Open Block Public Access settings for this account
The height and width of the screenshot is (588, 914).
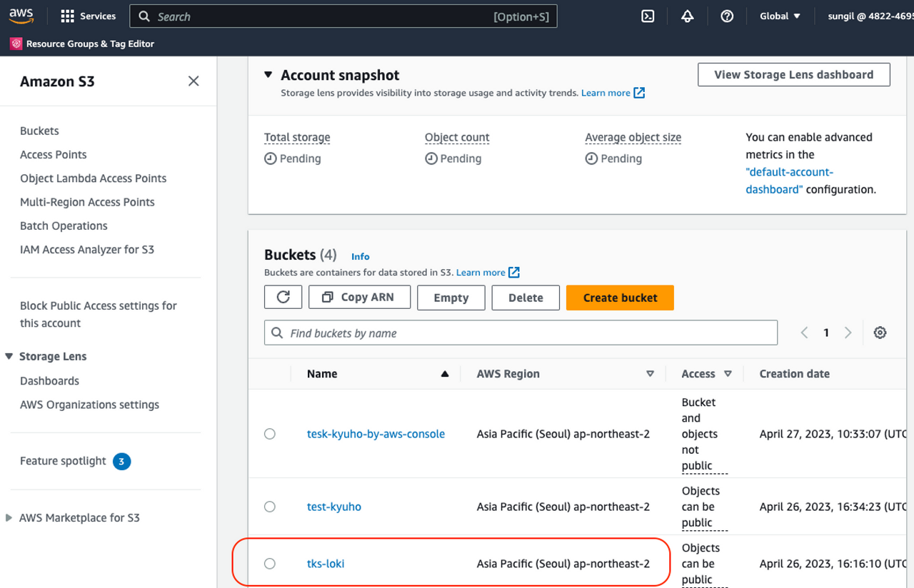tap(99, 314)
